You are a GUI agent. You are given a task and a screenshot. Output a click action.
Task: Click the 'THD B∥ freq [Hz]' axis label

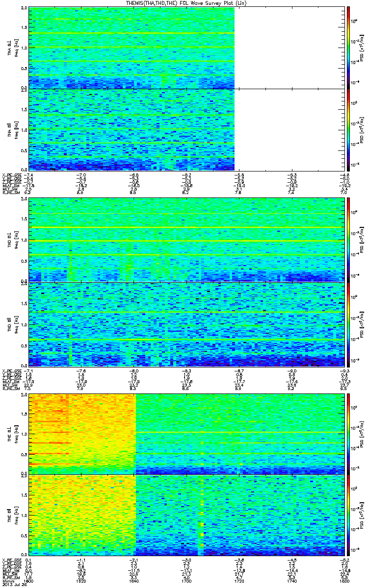pyautogui.click(x=12, y=324)
